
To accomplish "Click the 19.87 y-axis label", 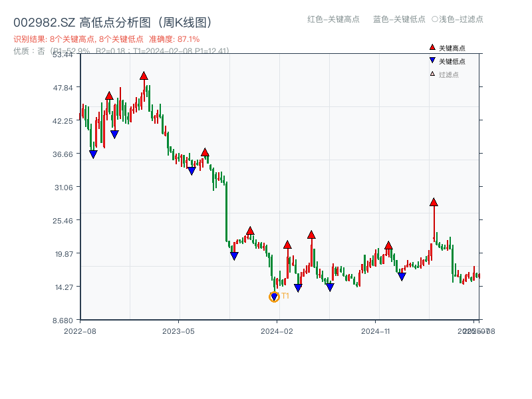I will (x=64, y=254).
